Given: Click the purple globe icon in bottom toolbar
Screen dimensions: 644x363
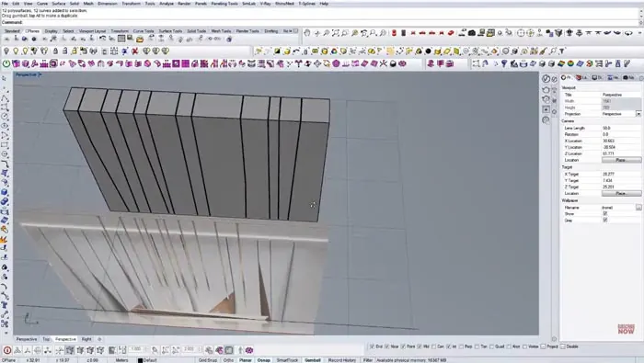Looking at the screenshot, I should coord(249,350).
